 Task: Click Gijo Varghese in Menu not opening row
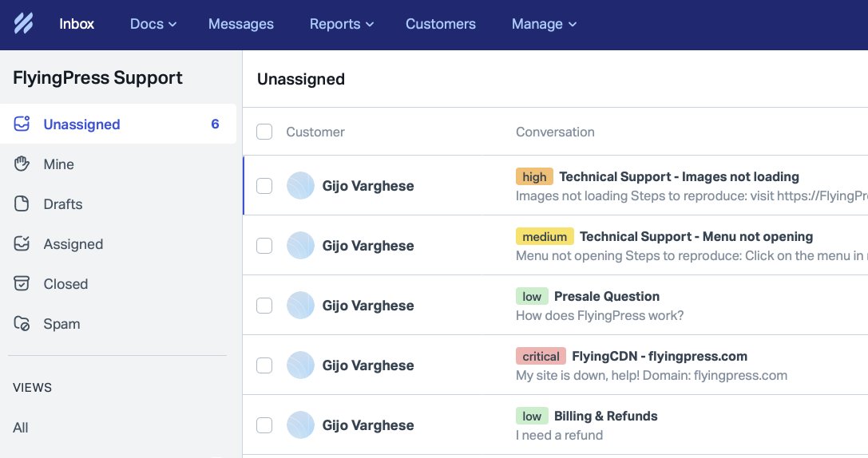coord(368,246)
